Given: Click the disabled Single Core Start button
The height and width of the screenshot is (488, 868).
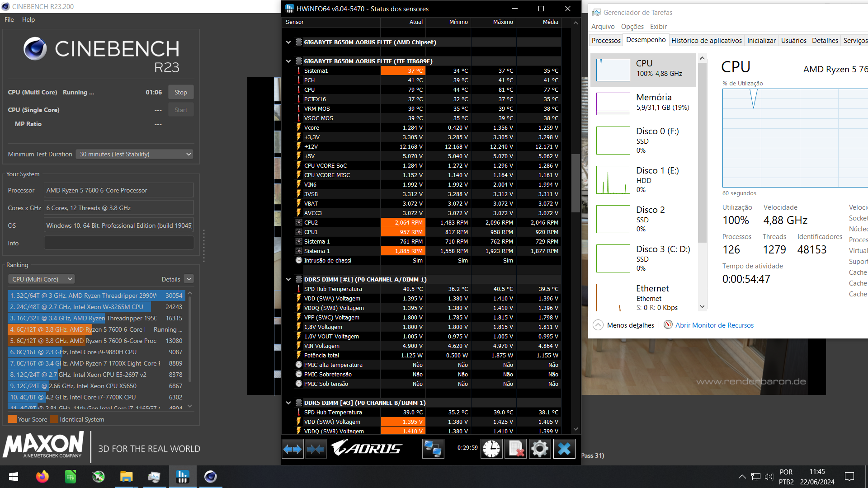Looking at the screenshot, I should pyautogui.click(x=181, y=110).
